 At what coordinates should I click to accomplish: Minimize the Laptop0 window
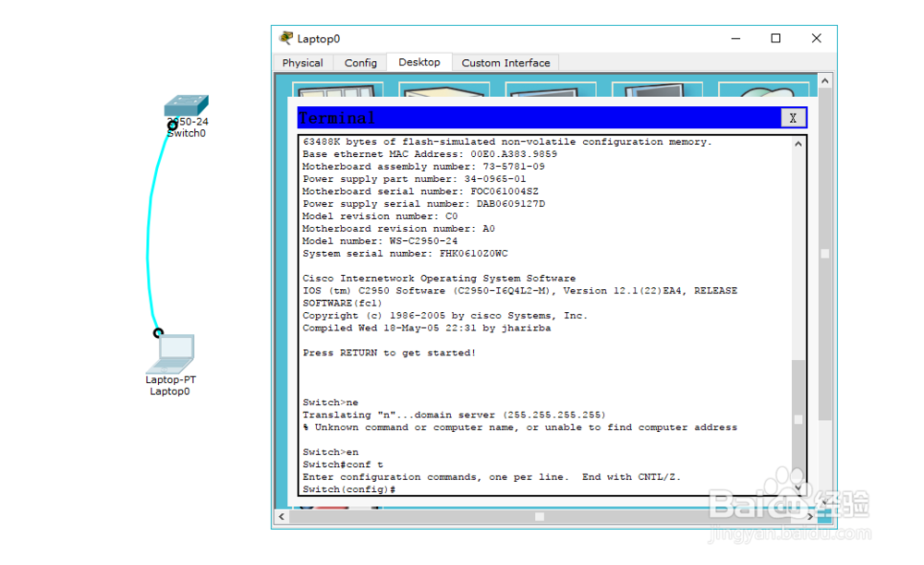pos(736,38)
